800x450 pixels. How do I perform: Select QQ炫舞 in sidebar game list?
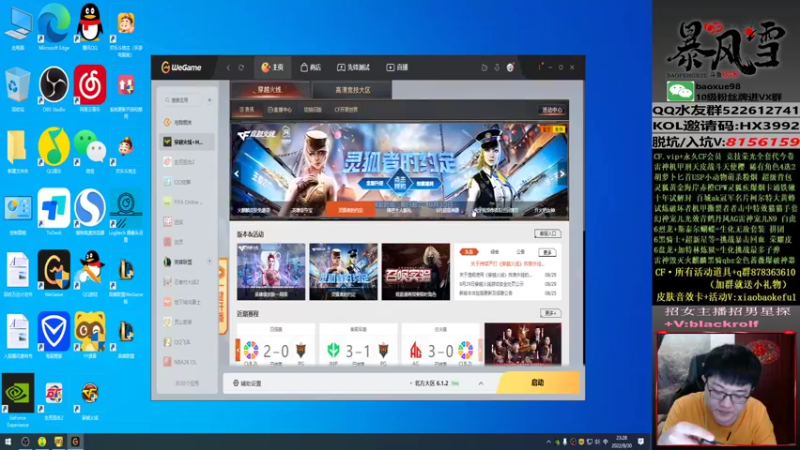click(187, 182)
